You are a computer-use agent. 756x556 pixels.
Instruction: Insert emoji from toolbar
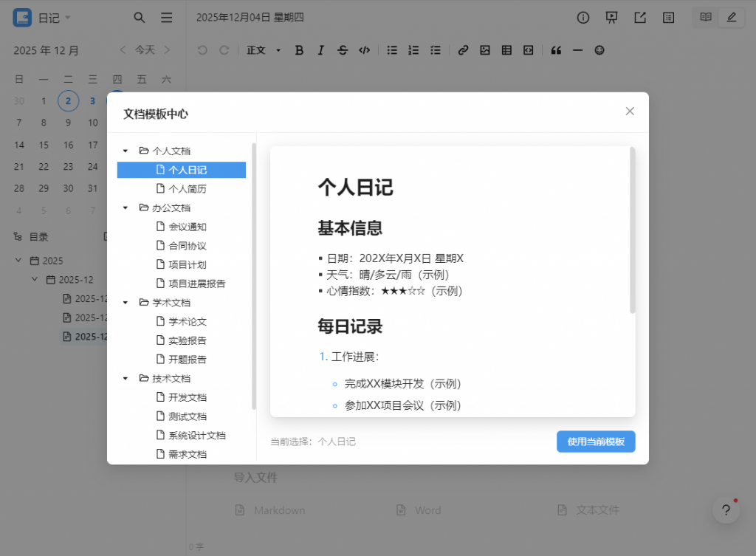click(599, 50)
